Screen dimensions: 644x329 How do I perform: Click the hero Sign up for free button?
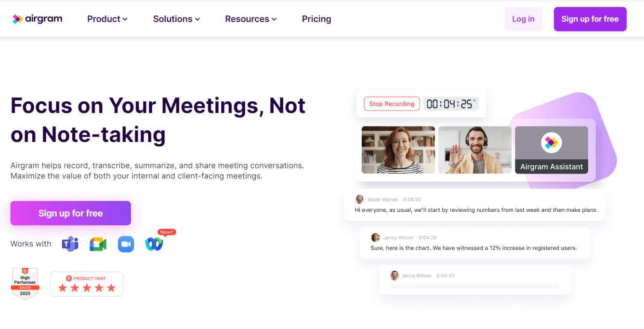[71, 213]
